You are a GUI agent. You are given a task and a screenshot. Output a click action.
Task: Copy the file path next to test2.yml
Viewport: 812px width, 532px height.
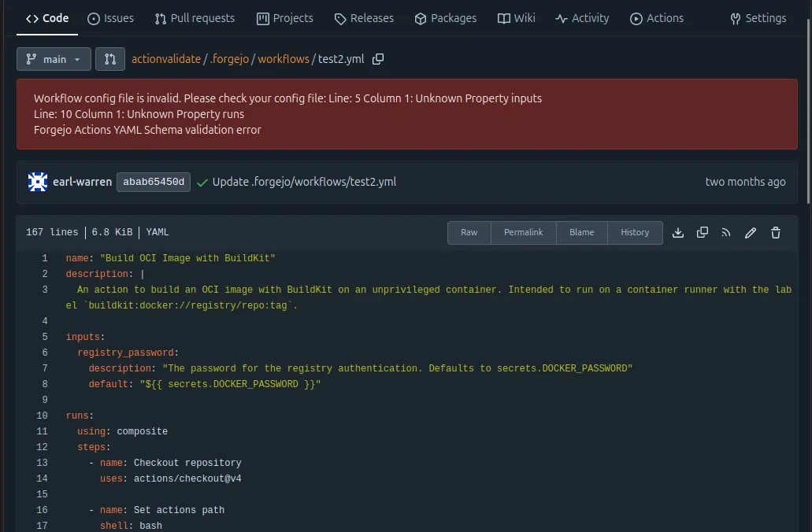(378, 58)
